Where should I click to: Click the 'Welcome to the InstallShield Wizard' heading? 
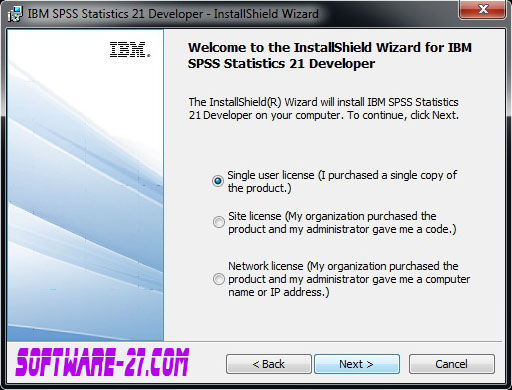click(330, 55)
